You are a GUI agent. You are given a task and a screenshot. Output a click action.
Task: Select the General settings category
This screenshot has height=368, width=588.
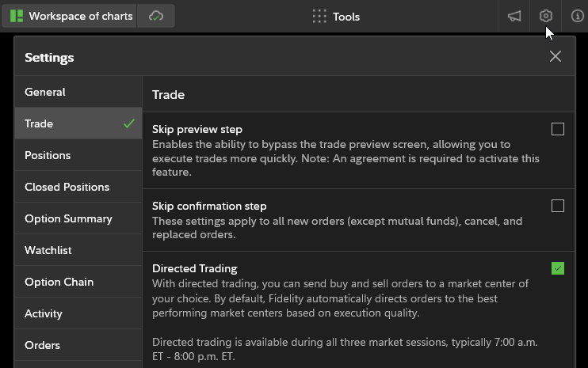[45, 92]
